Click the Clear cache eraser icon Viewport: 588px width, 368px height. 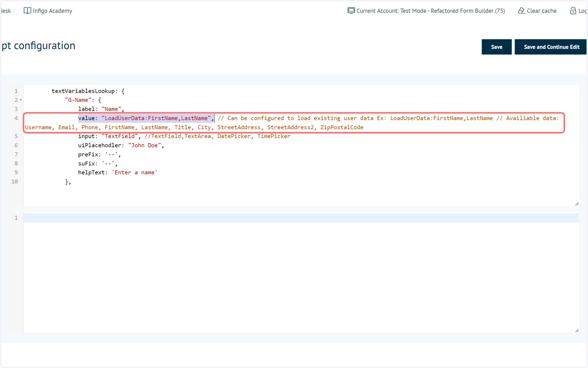(x=521, y=11)
